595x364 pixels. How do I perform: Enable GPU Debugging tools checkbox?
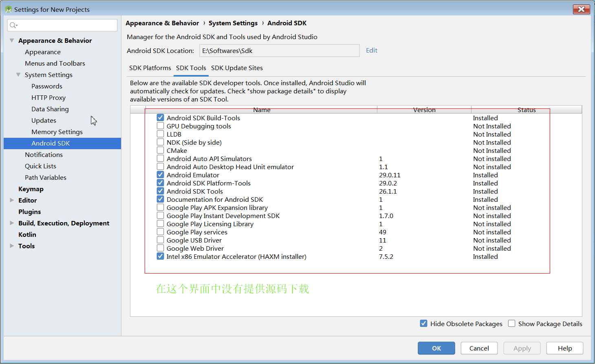pos(161,126)
